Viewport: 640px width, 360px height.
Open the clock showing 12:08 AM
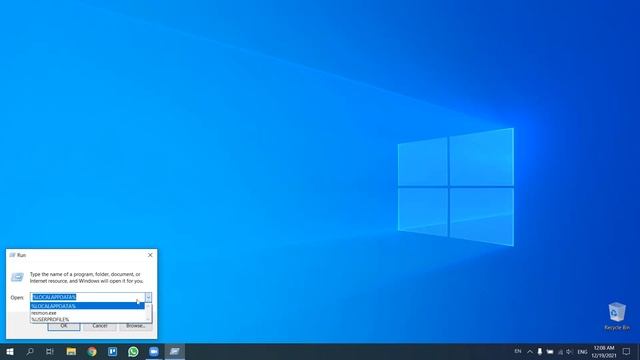coord(604,351)
